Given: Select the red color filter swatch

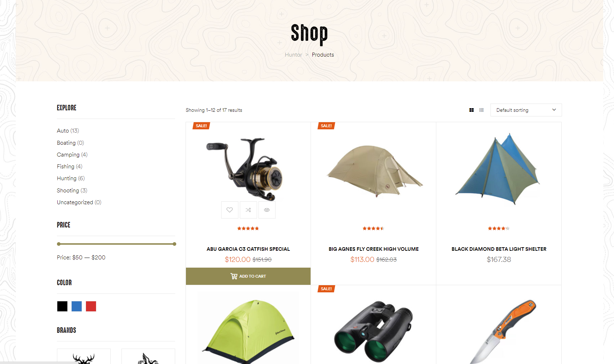Looking at the screenshot, I should point(91,306).
